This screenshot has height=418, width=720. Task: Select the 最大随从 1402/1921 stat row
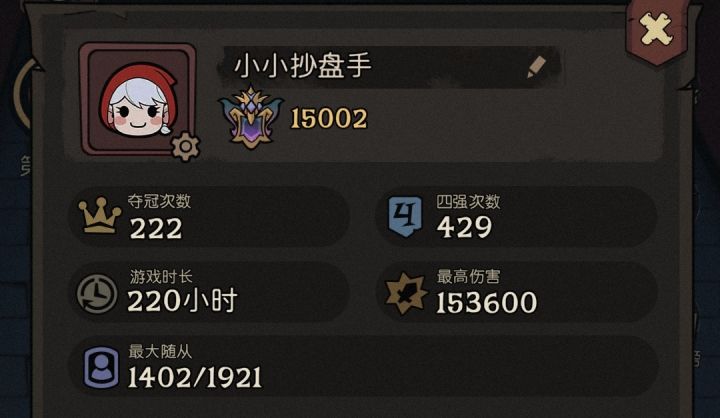pos(364,367)
